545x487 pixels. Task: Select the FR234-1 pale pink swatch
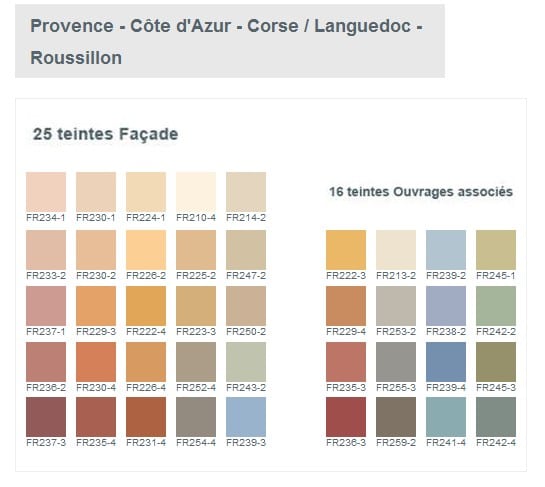pyautogui.click(x=46, y=192)
